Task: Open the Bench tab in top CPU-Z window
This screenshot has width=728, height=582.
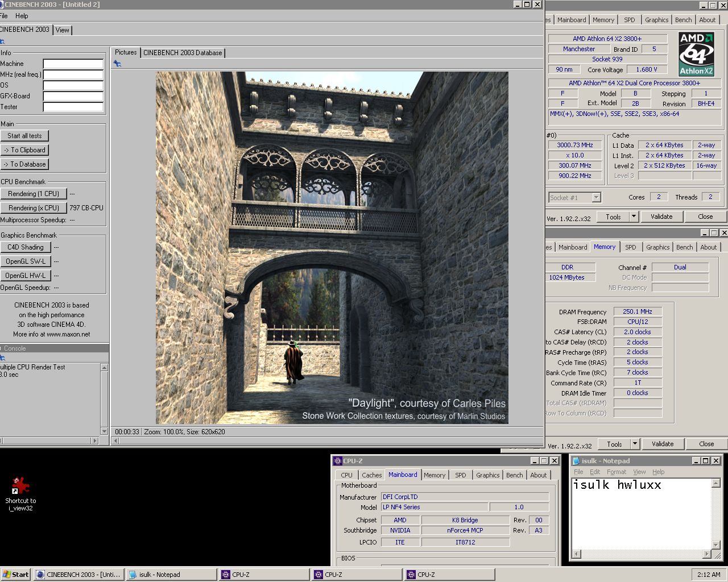Action: pos(683,20)
